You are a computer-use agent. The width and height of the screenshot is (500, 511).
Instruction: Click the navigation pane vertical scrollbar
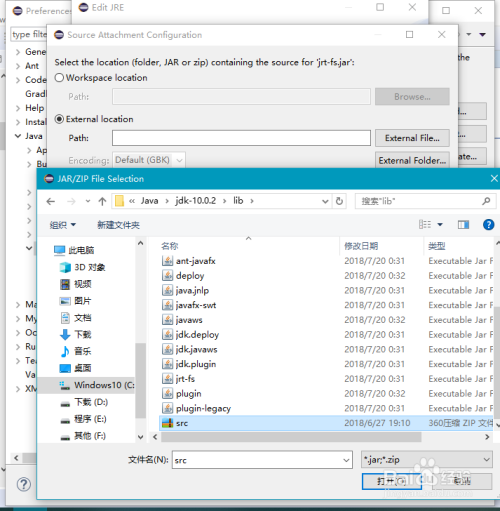click(141, 380)
